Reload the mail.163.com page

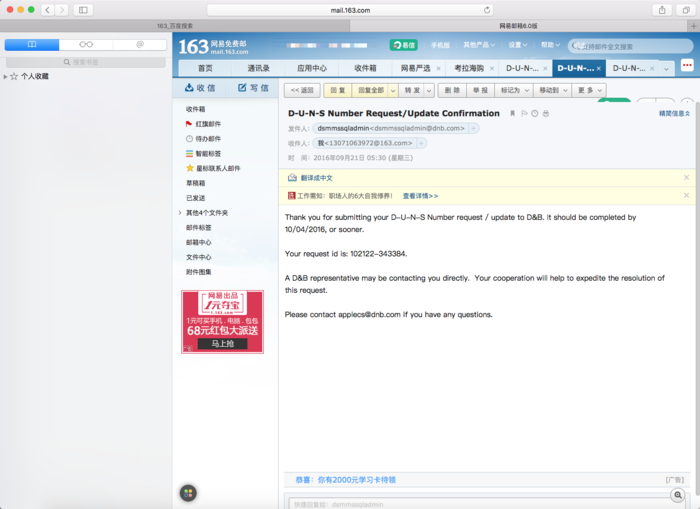pos(487,10)
